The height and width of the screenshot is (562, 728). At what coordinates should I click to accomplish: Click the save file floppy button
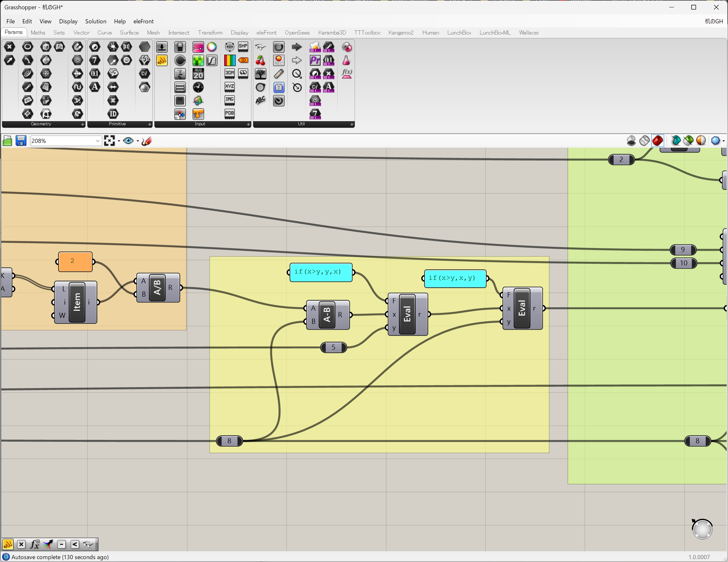tap(21, 141)
